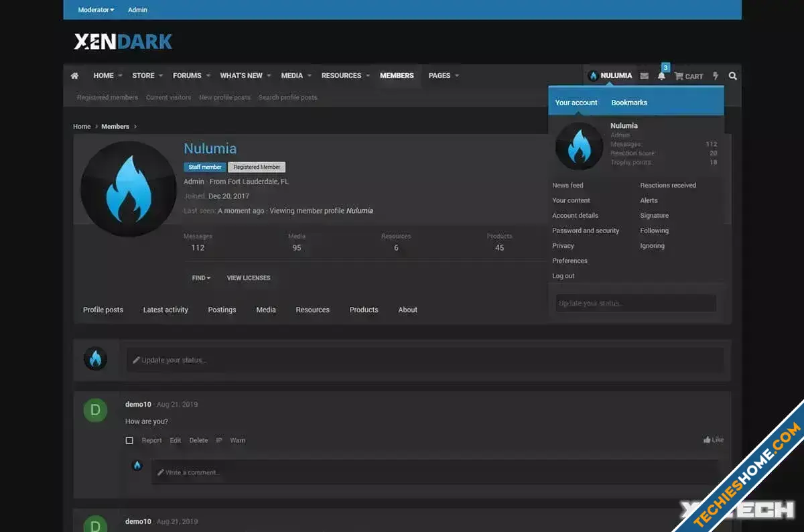Image resolution: width=804 pixels, height=532 pixels.
Task: Tick the checkbox on demo10's profile post
Action: (x=129, y=441)
